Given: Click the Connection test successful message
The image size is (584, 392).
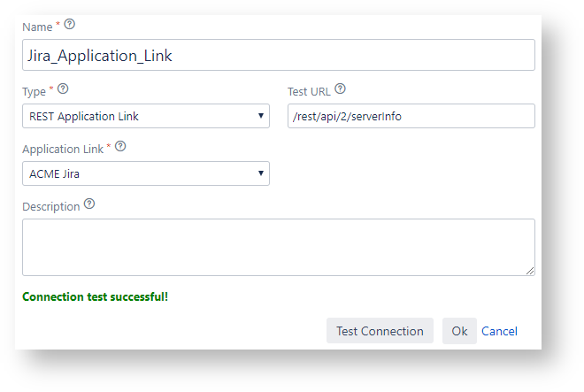Looking at the screenshot, I should point(95,296).
